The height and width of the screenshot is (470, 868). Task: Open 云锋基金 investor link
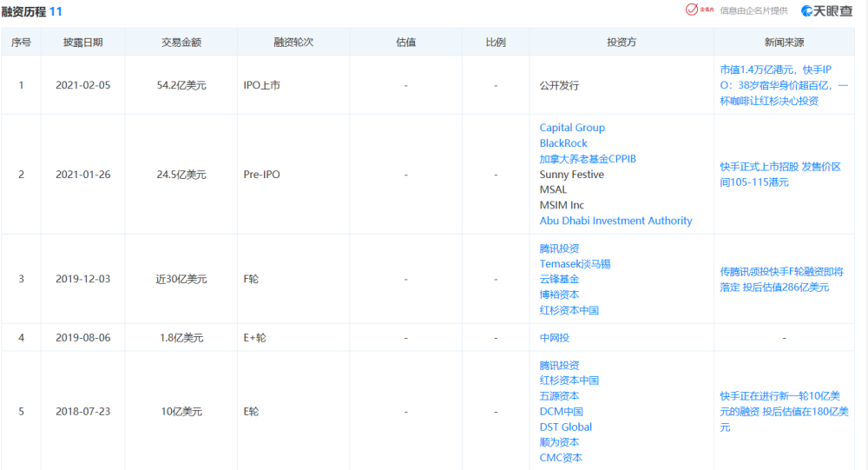(559, 279)
